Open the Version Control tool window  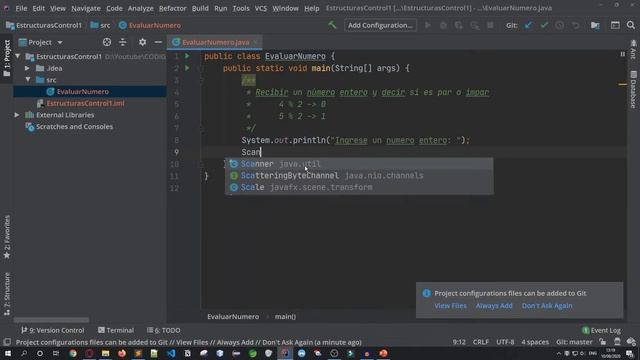[52, 330]
